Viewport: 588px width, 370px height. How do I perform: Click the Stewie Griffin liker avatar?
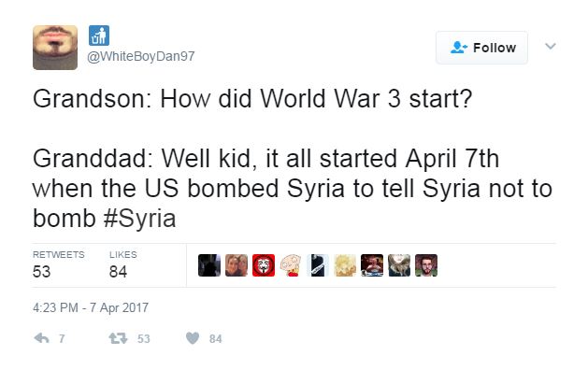[291, 265]
